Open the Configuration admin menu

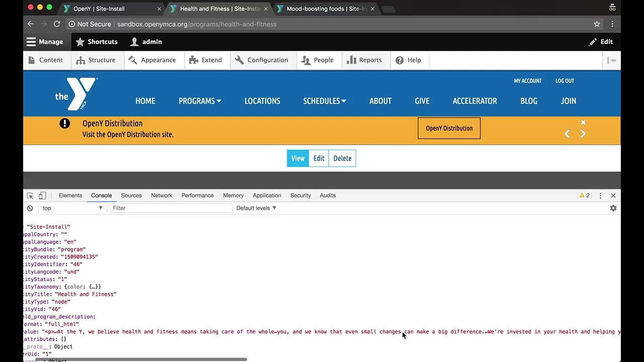pos(262,60)
